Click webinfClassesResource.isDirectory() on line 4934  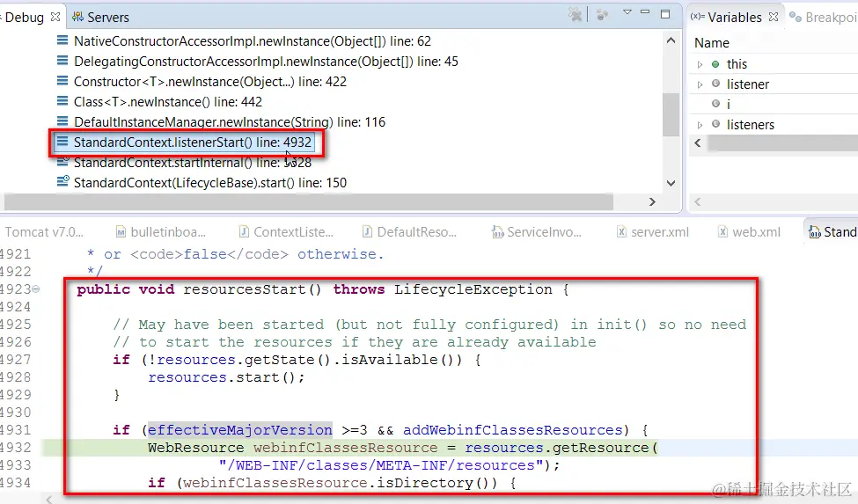coord(340,483)
